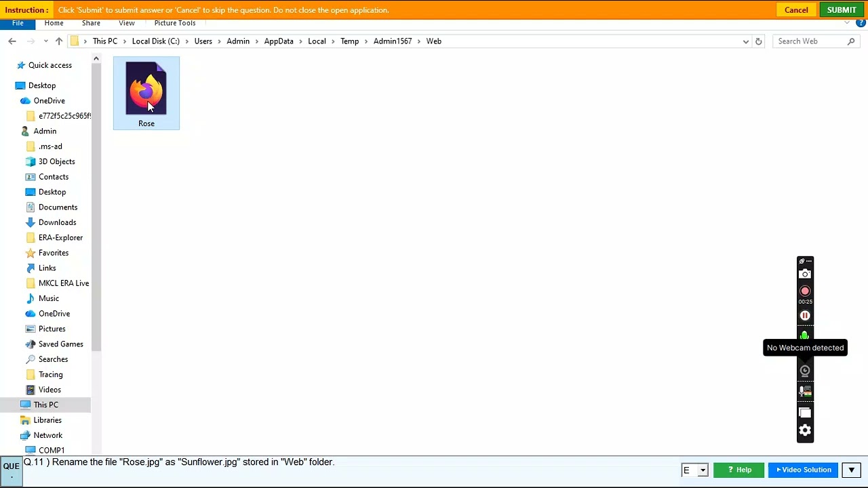Image resolution: width=868 pixels, height=488 pixels.
Task: Open the recent locations dropdown arrow
Action: [45, 41]
